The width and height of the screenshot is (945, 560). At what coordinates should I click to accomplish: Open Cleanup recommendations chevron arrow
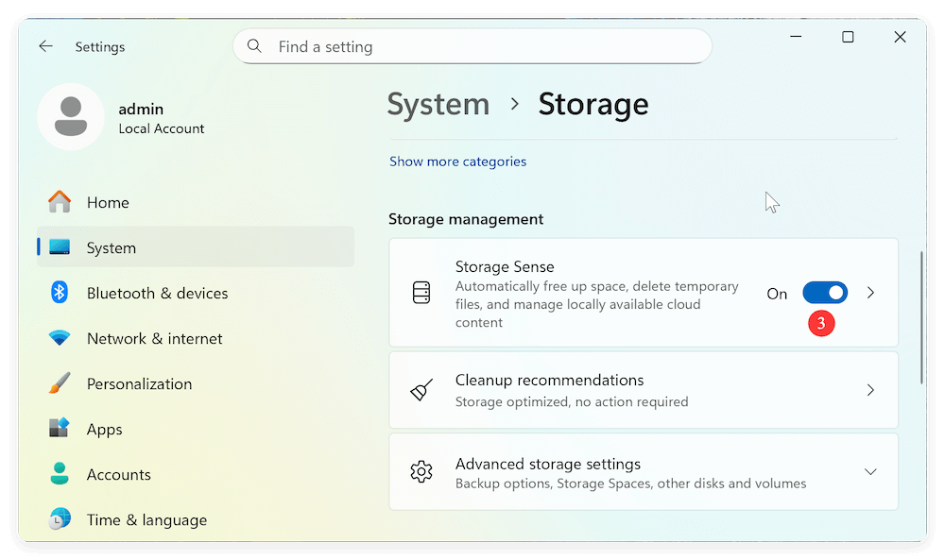tap(870, 390)
